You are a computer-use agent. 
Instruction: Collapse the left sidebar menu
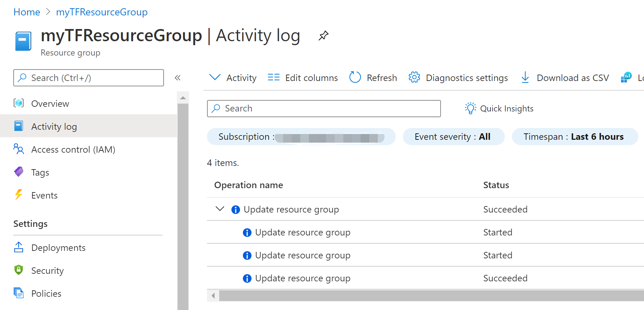pyautogui.click(x=178, y=78)
